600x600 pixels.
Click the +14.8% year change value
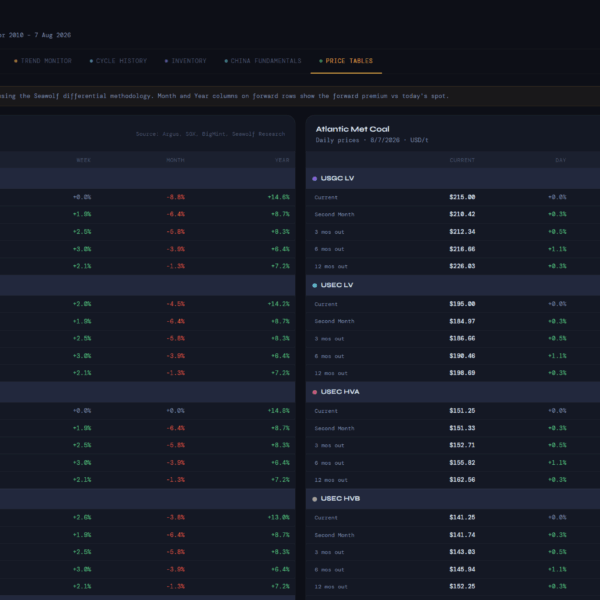pyautogui.click(x=279, y=411)
